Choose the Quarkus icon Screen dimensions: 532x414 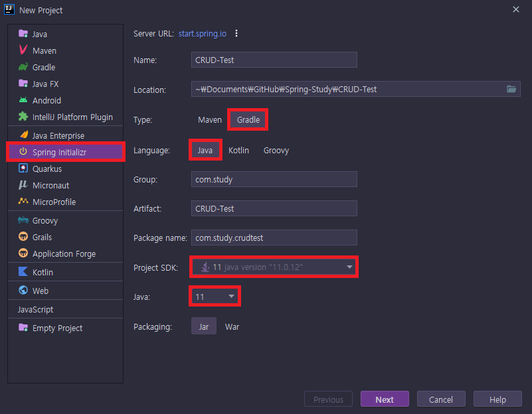[x=23, y=168]
